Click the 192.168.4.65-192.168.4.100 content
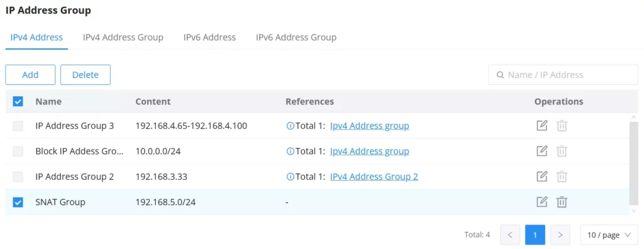Viewport: 644px width, 249px height. click(x=191, y=126)
